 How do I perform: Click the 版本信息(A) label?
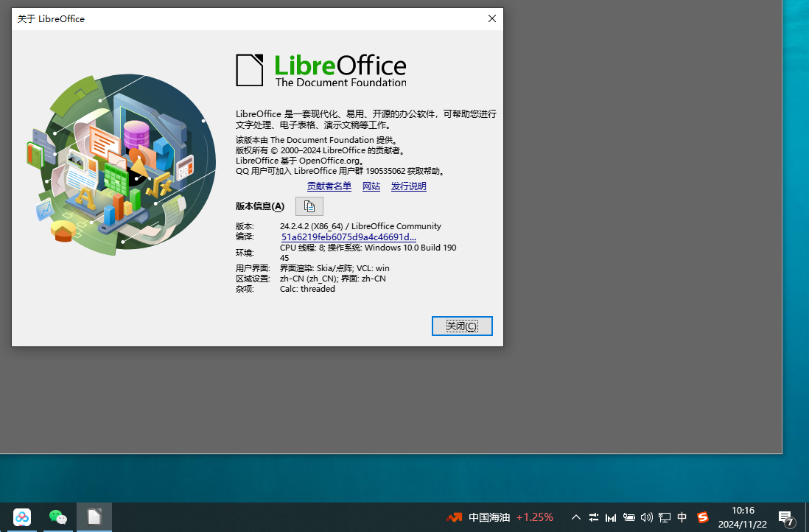pos(260,206)
